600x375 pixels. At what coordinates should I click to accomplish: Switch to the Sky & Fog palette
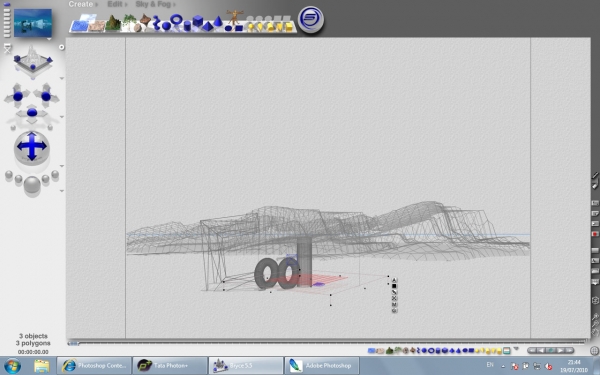(153, 4)
